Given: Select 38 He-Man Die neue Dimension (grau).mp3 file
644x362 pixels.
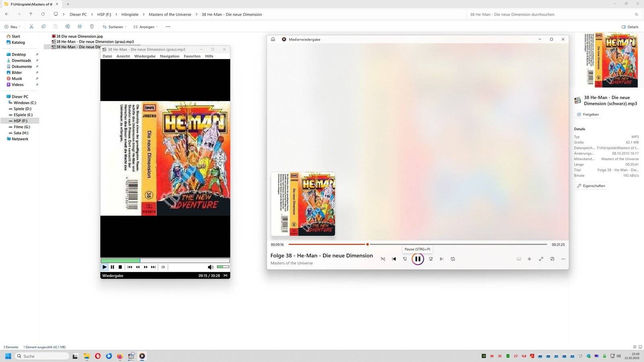Looking at the screenshot, I should click(x=95, y=41).
